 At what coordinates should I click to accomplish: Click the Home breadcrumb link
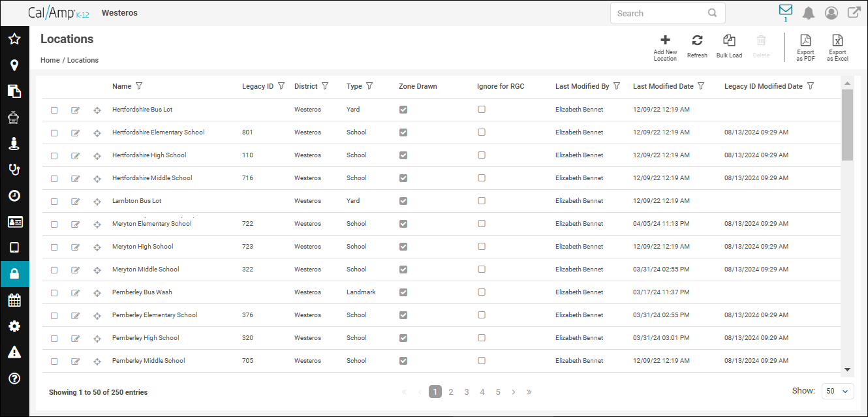50,60
